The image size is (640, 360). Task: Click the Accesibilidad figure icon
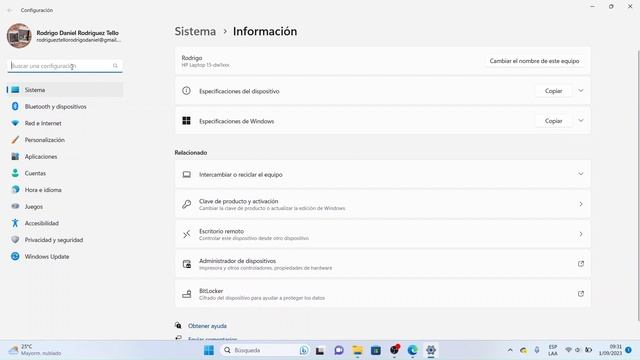(15, 223)
